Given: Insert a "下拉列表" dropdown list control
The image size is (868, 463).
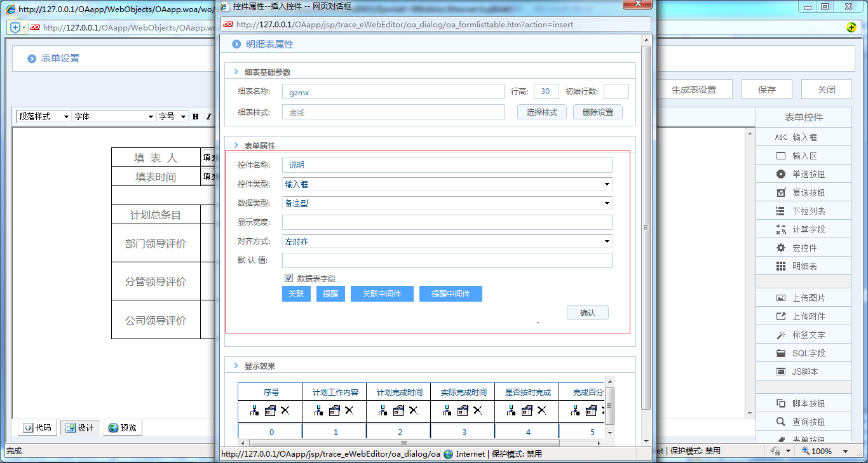Looking at the screenshot, I should pyautogui.click(x=803, y=210).
